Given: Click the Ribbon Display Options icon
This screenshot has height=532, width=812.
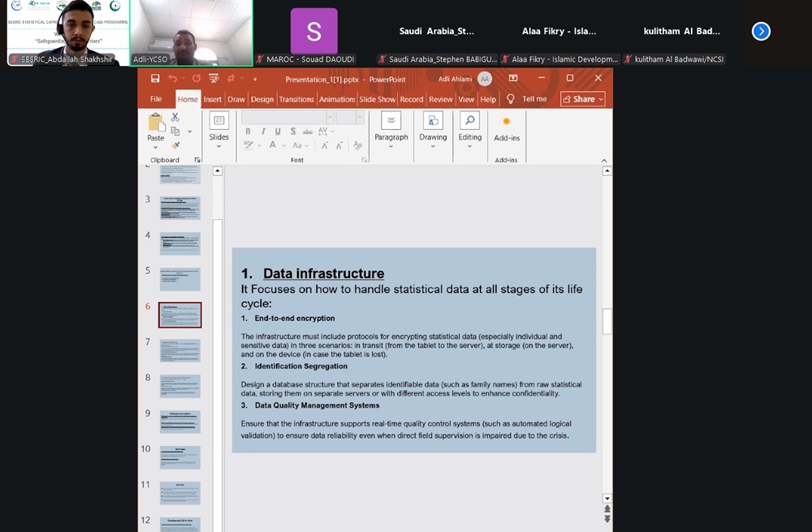Looking at the screenshot, I should tap(513, 79).
